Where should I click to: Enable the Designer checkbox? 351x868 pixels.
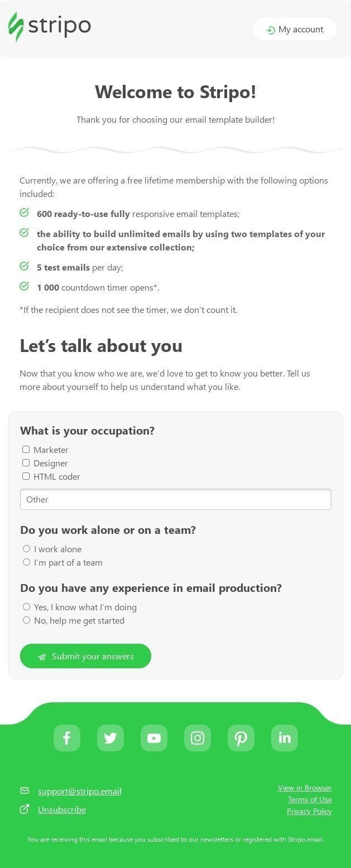pos(26,462)
